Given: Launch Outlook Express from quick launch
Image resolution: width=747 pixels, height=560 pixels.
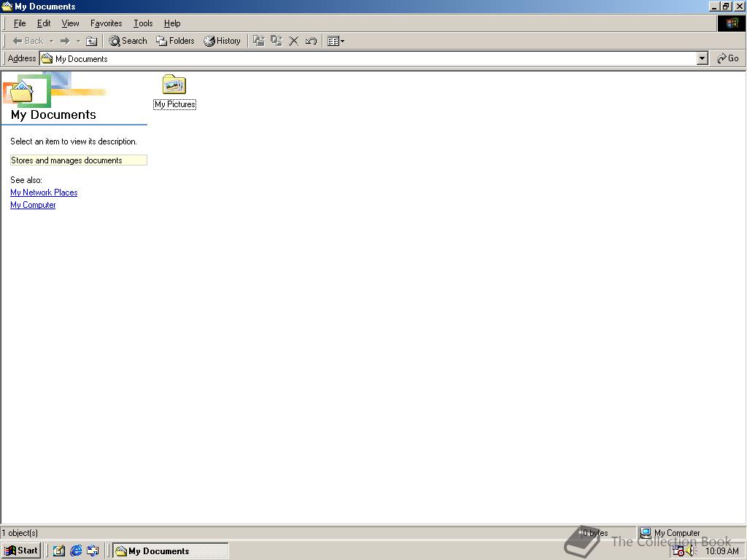Looking at the screenshot, I should pos(93,551).
